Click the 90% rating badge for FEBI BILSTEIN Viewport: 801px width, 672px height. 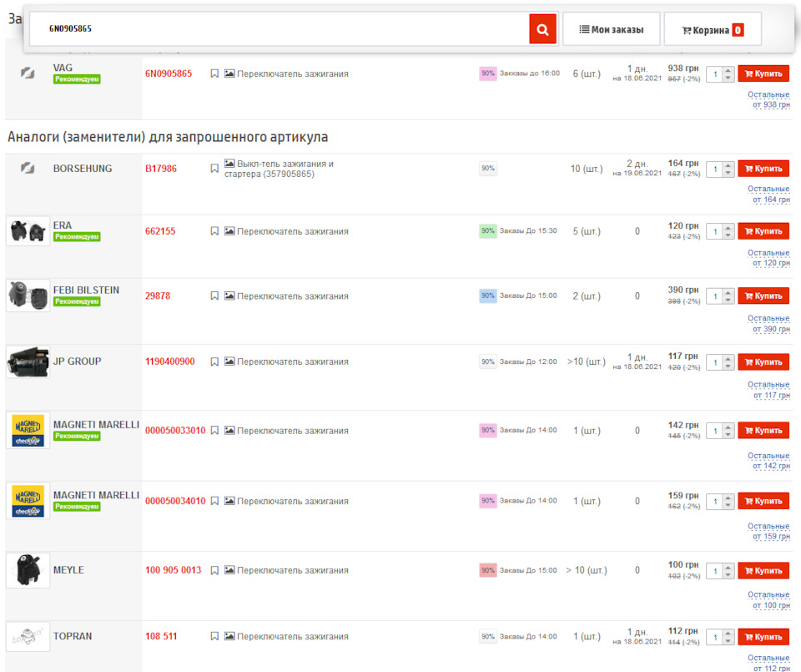(488, 296)
